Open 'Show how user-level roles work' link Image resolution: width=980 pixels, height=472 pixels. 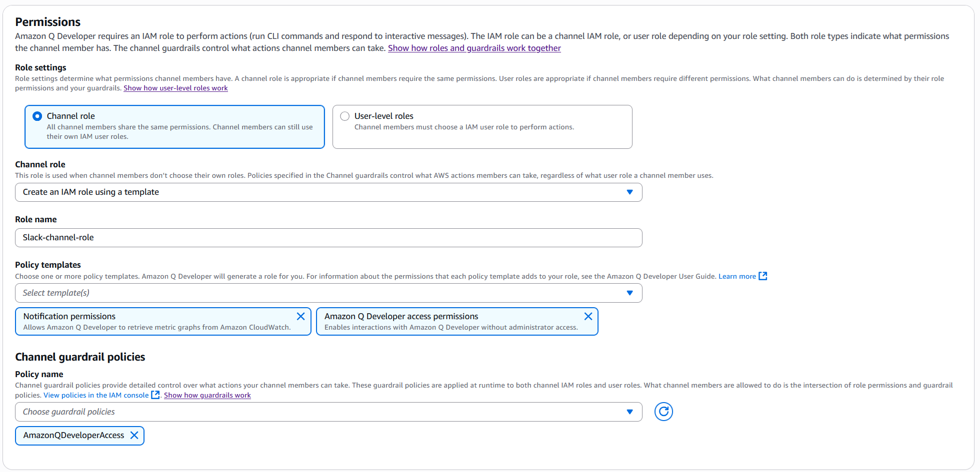click(x=175, y=88)
